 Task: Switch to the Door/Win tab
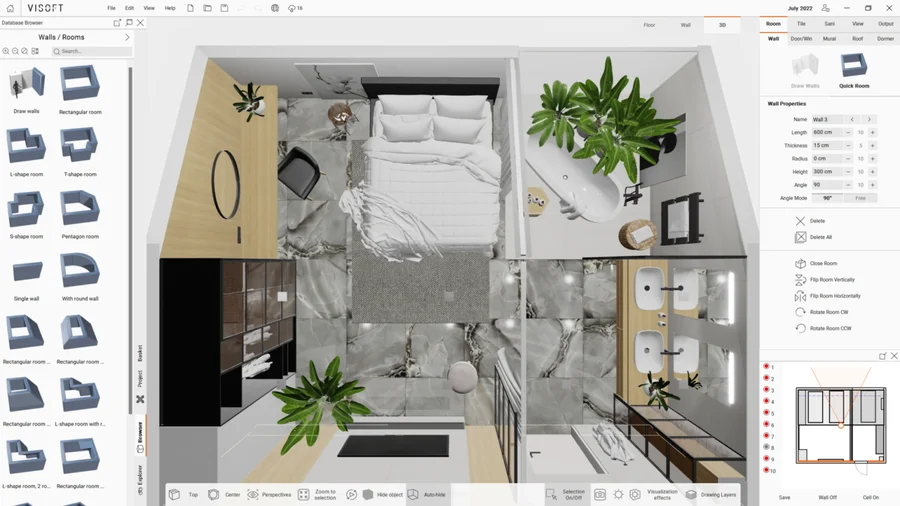tap(801, 39)
